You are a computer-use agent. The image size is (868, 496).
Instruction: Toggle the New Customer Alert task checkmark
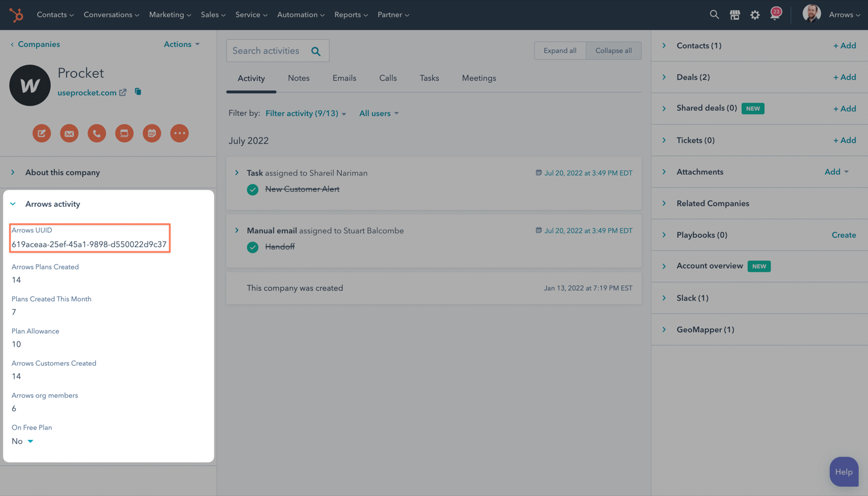[253, 189]
